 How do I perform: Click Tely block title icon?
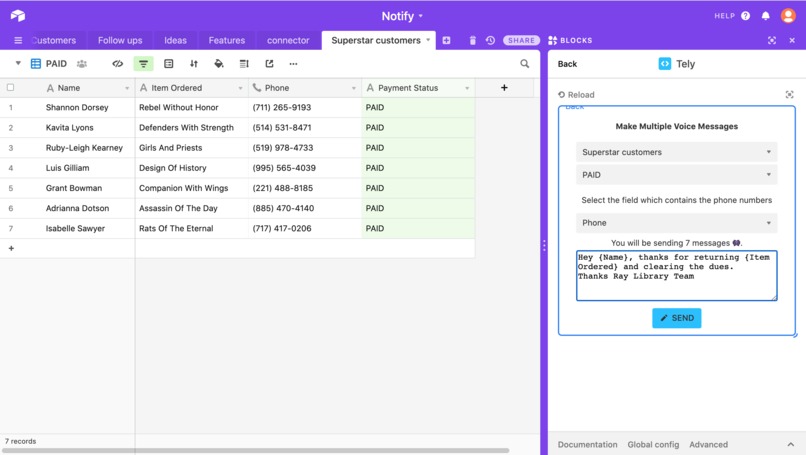pyautogui.click(x=664, y=64)
